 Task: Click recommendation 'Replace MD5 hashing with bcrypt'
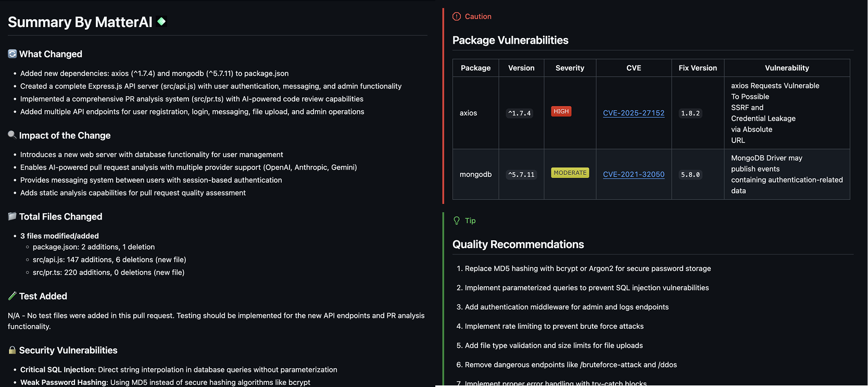588,268
